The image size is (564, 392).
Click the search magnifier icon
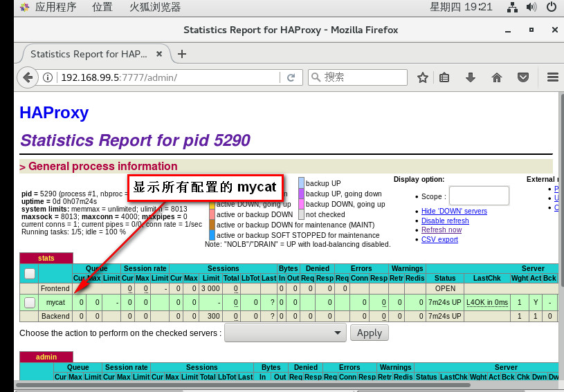[x=316, y=77]
